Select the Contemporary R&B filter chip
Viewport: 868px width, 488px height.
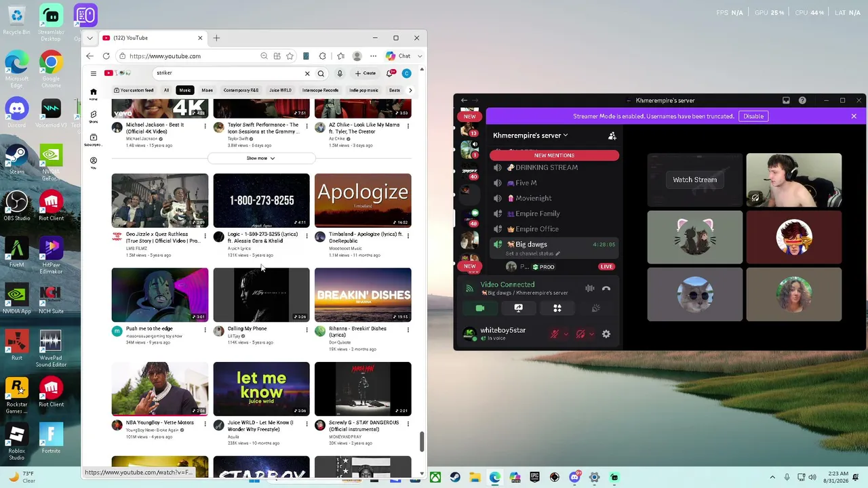(x=241, y=90)
